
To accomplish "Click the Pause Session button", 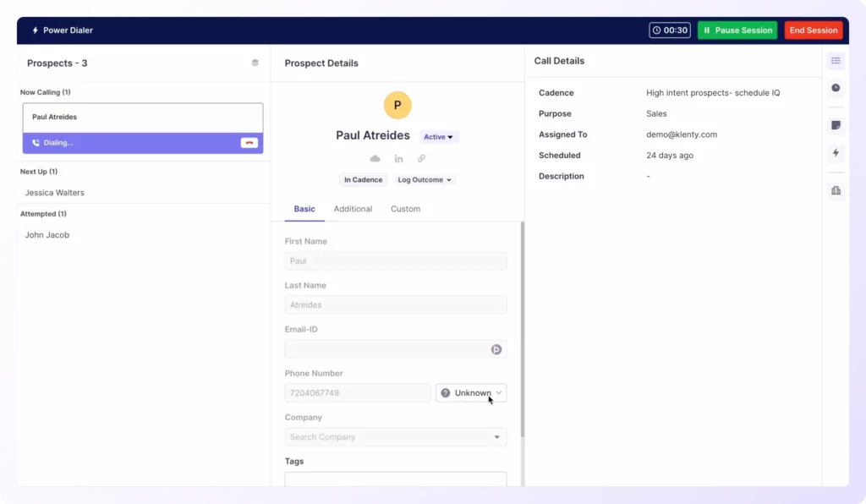I will click(737, 30).
